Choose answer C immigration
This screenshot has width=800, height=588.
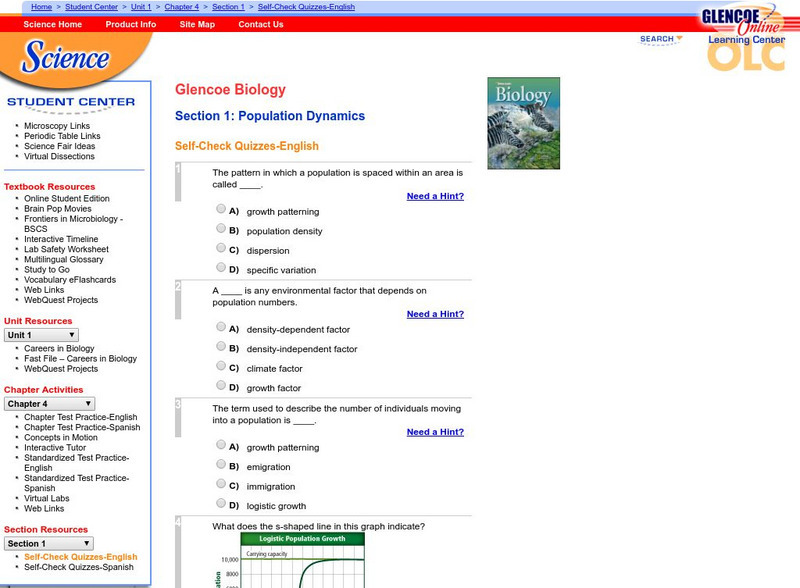point(221,483)
